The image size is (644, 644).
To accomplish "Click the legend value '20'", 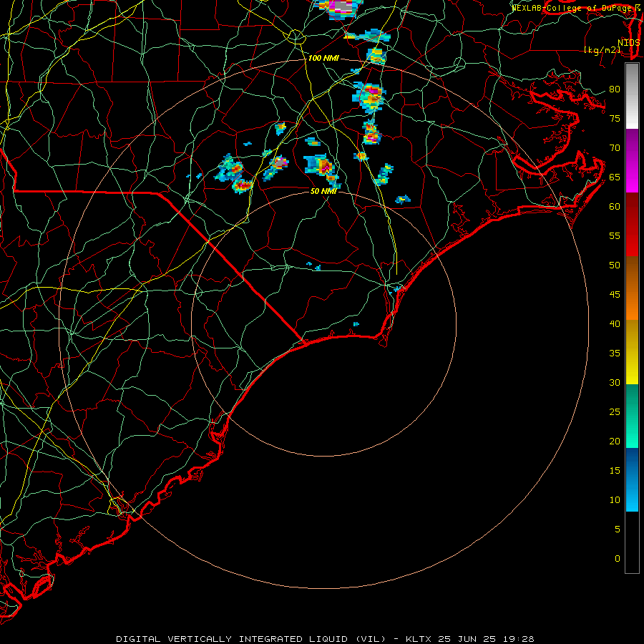I will point(615,441).
